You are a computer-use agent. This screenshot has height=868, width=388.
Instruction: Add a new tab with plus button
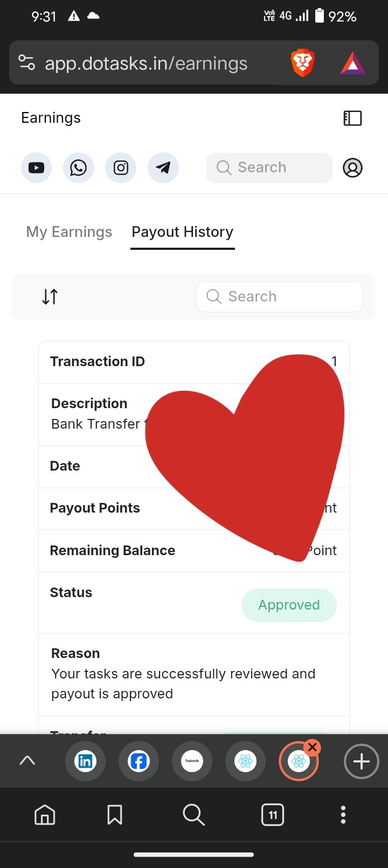pos(361,761)
